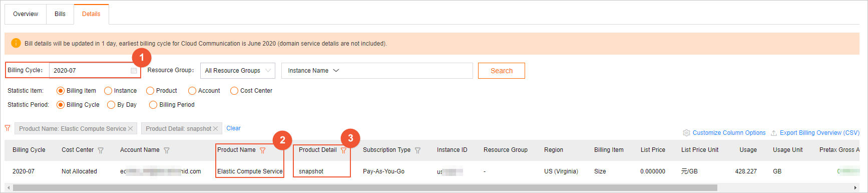Expand the All Resource Groups dropdown
The height and width of the screenshot is (193, 868).
[x=238, y=71]
